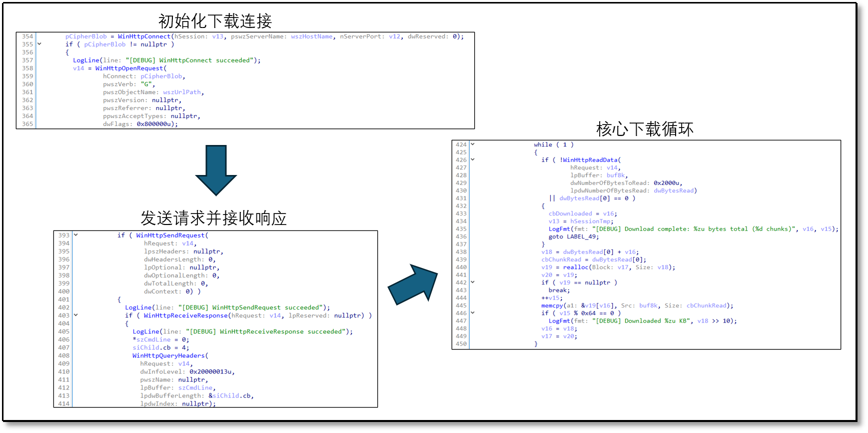Viewport: 868px width, 433px height.
Task: Select the WinHttpSendRequest call on line 393
Action: 170,235
